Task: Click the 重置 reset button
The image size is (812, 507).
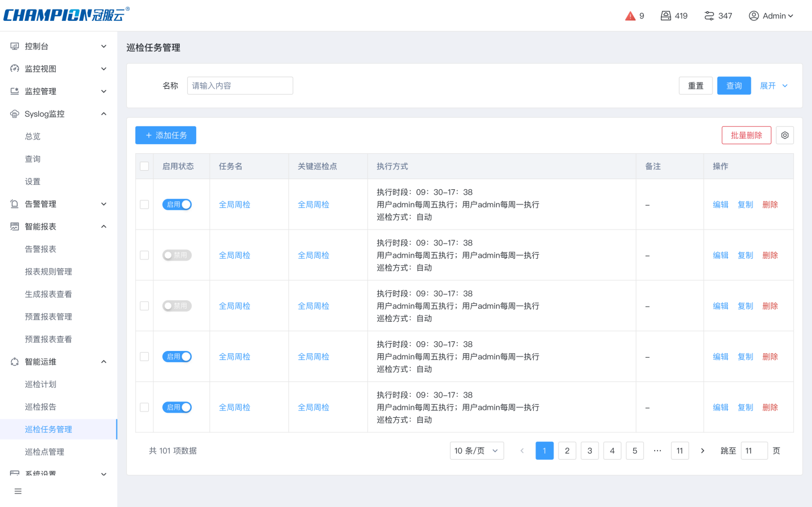Action: click(696, 86)
